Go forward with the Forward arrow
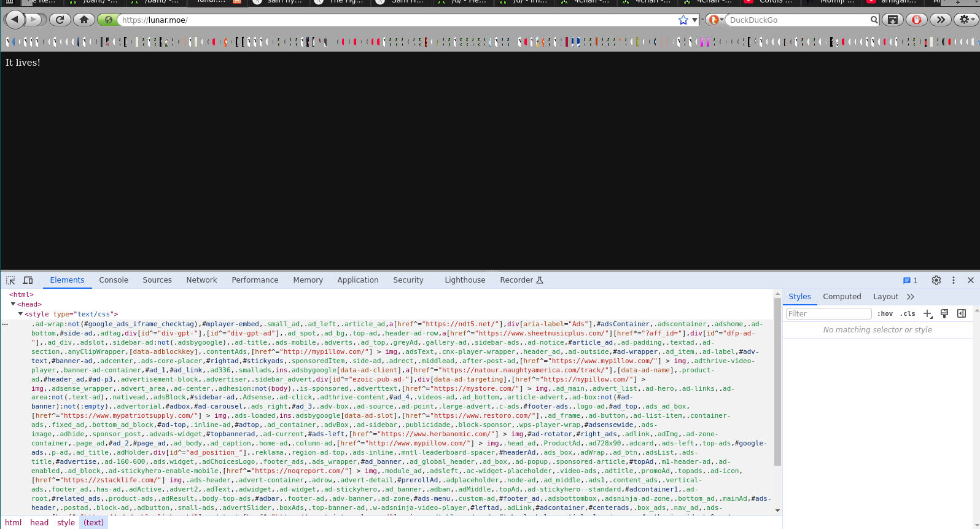 pyautogui.click(x=34, y=20)
